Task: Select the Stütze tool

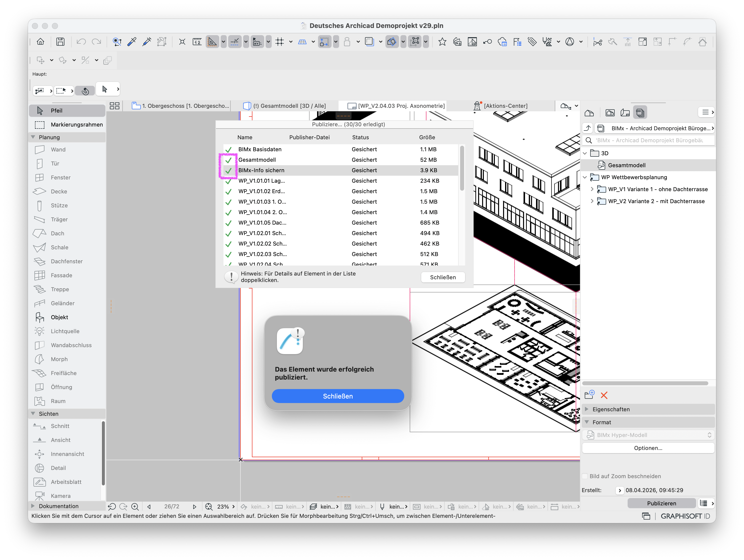Action: 67,205
